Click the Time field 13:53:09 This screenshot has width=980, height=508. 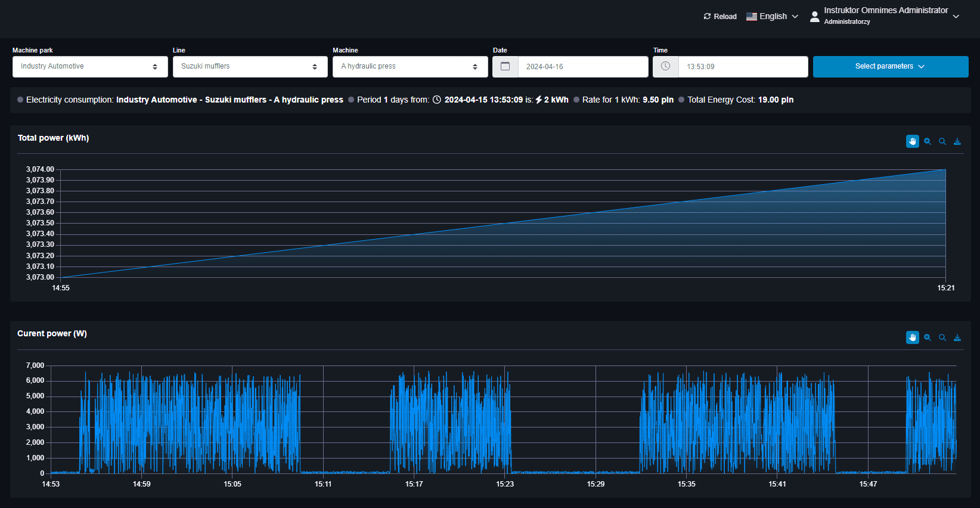click(743, 66)
